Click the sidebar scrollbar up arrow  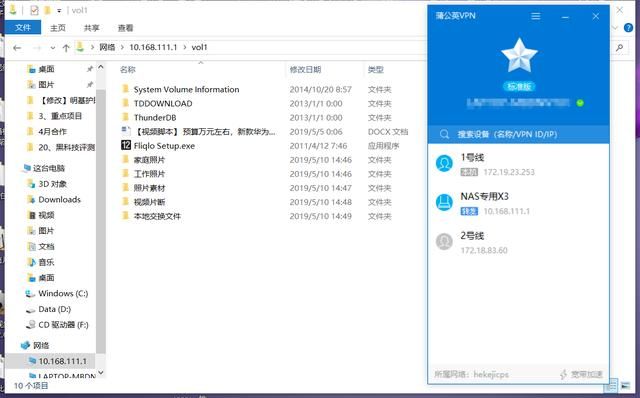[x=101, y=67]
